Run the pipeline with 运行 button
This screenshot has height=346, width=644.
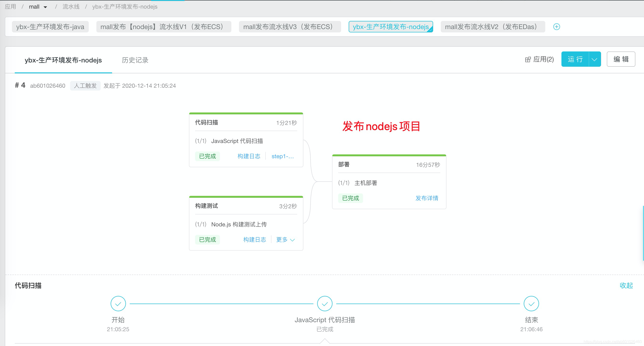click(x=575, y=59)
